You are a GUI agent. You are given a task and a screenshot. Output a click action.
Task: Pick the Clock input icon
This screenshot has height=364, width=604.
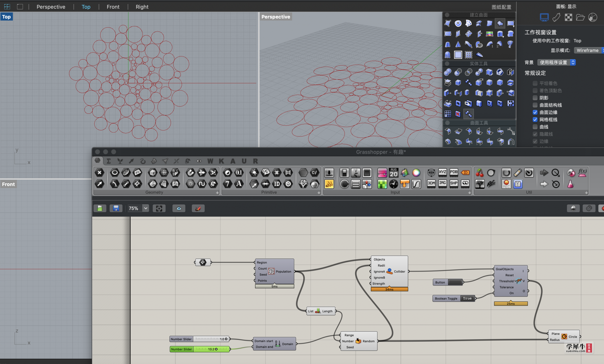[394, 184]
